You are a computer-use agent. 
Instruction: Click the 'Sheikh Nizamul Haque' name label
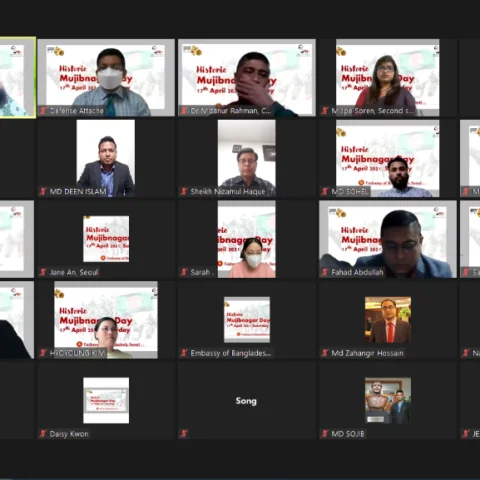click(228, 191)
